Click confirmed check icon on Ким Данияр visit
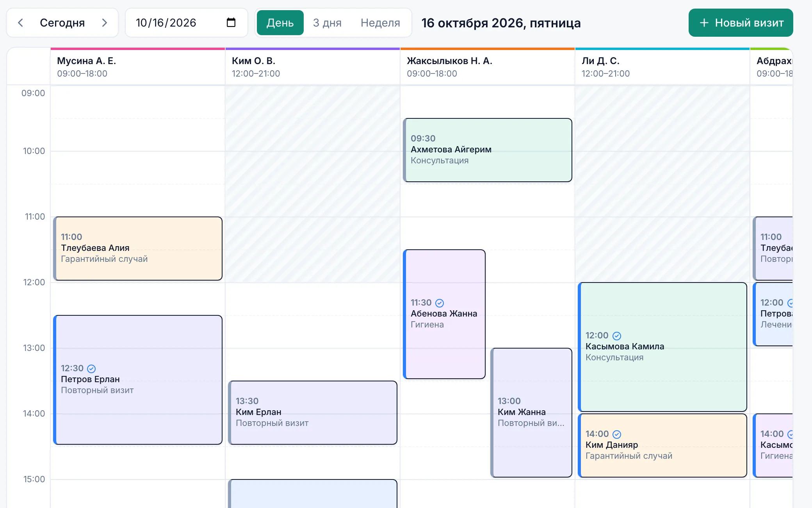The image size is (812, 508). tap(617, 434)
